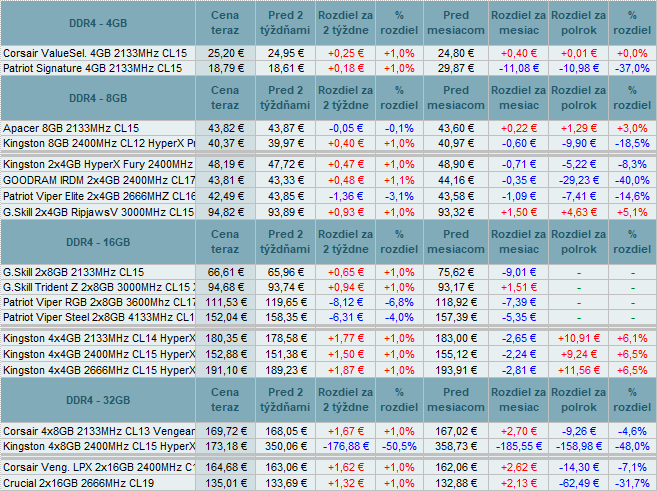Select the -31,7% half-year percent cell
The width and height of the screenshot is (657, 491).
pyautogui.click(x=632, y=483)
